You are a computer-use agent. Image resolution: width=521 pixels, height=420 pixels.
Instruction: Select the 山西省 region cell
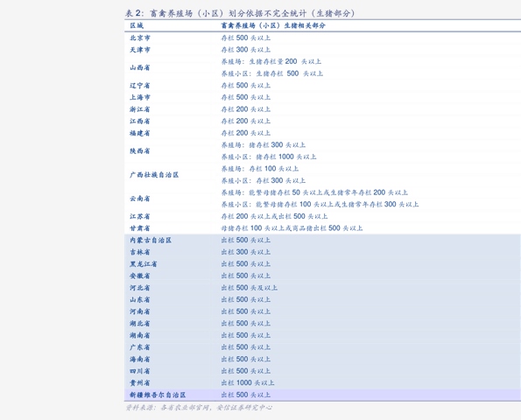tap(140, 67)
